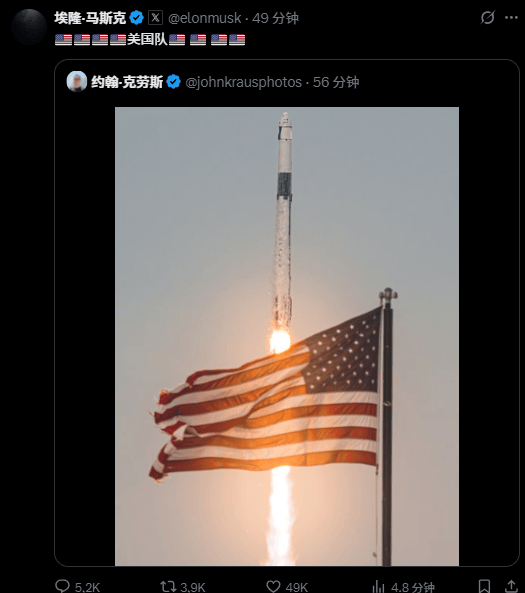Click the quoted post's 56 分钟 timestamp

336,82
